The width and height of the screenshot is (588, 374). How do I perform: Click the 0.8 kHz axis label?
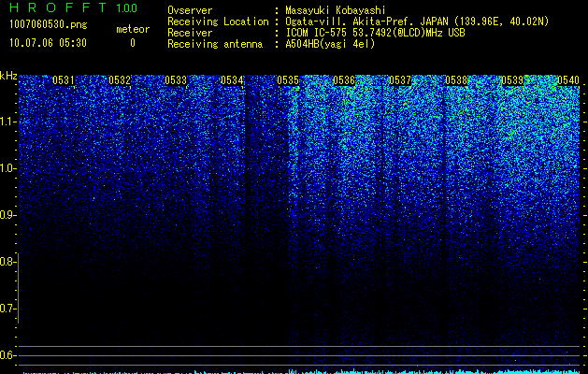pos(7,262)
